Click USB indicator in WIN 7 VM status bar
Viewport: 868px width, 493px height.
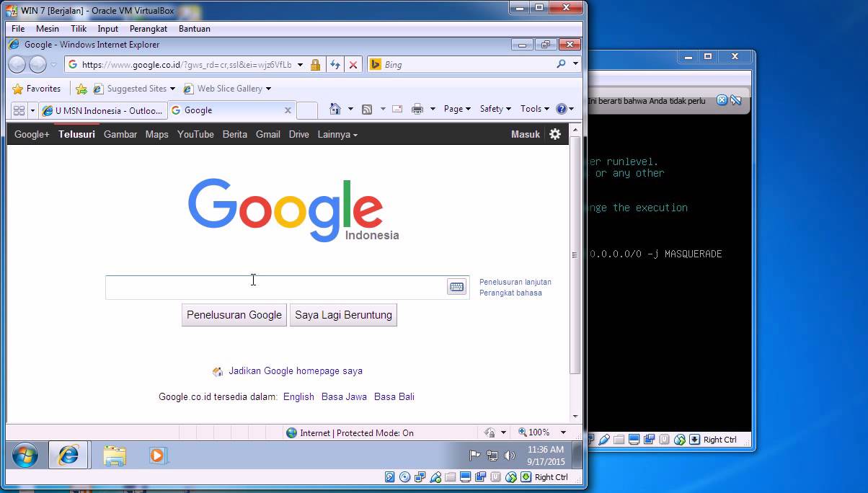[435, 477]
